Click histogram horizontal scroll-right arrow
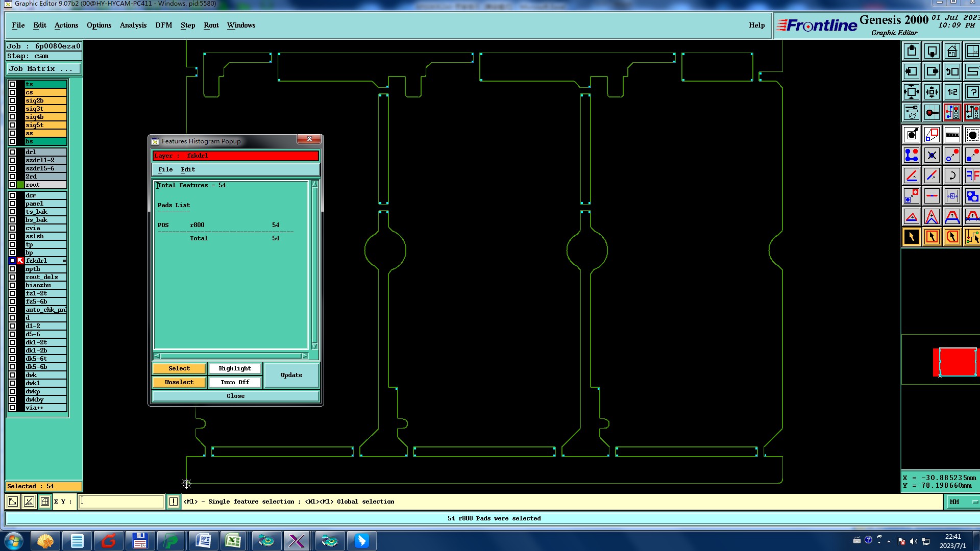This screenshot has height=551, width=980. click(x=305, y=356)
